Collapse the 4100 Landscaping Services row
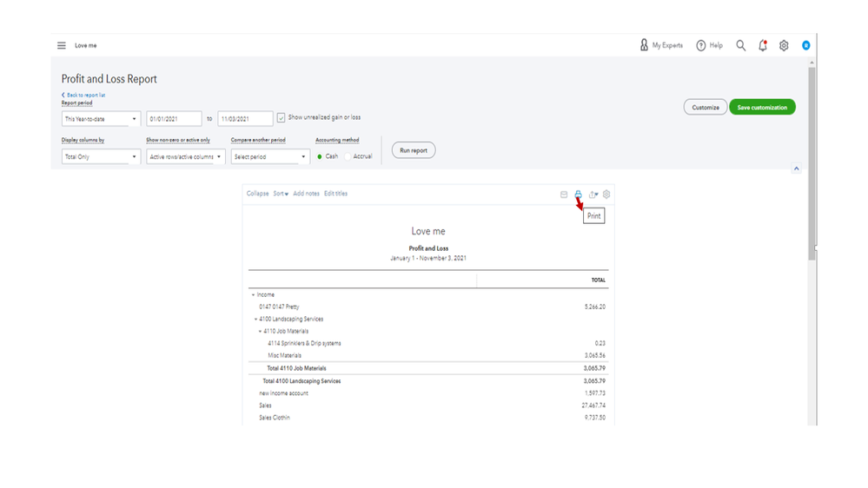868x488 pixels. click(x=255, y=320)
